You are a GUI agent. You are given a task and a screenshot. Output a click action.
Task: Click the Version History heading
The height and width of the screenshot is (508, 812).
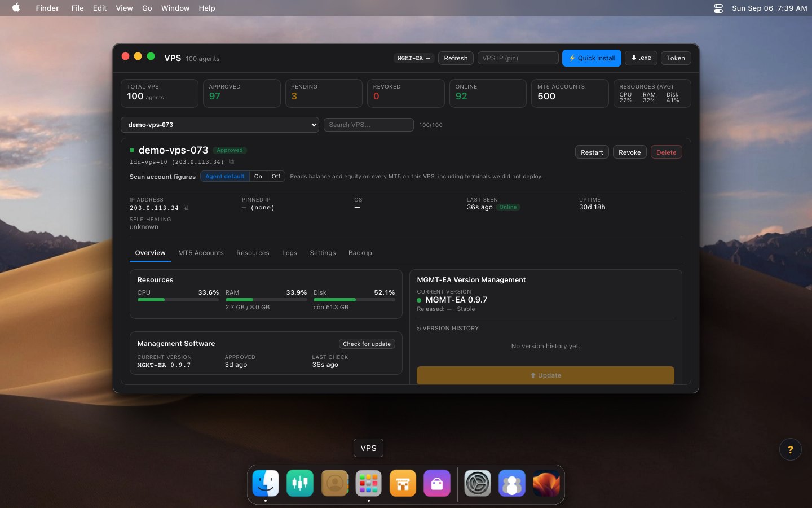[448, 328]
